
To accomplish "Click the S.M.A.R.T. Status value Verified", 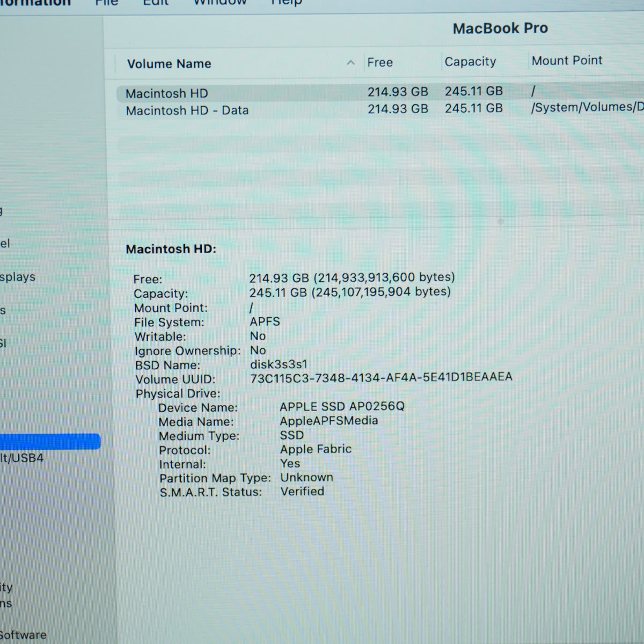I will [302, 491].
